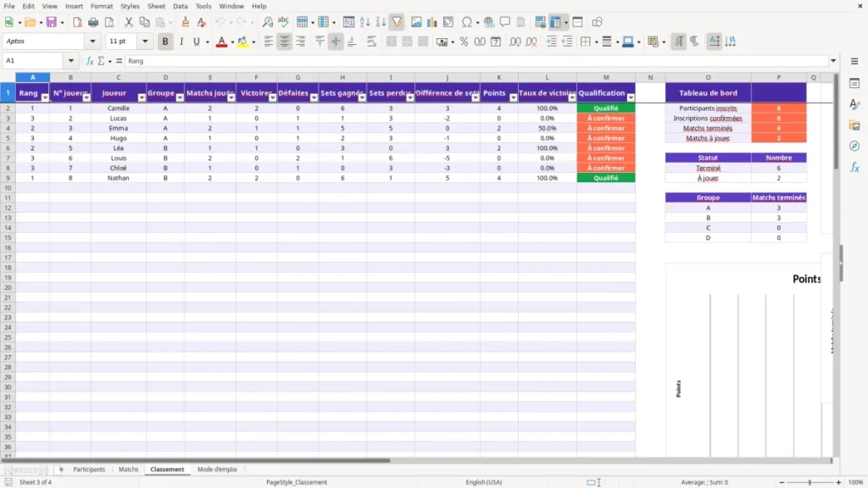The width and height of the screenshot is (868, 488).
Task: Open the Sheet menu
Action: (156, 6)
